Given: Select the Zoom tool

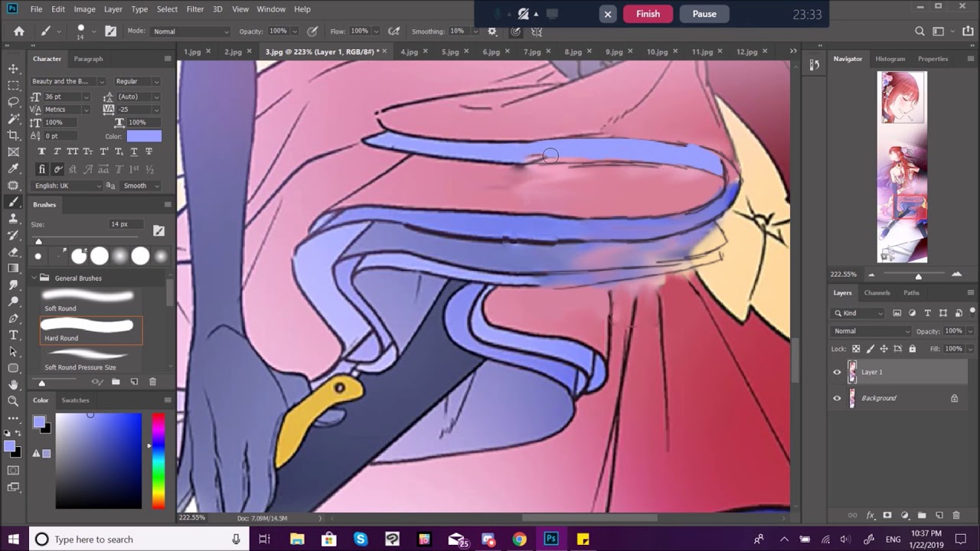Looking at the screenshot, I should [x=13, y=401].
